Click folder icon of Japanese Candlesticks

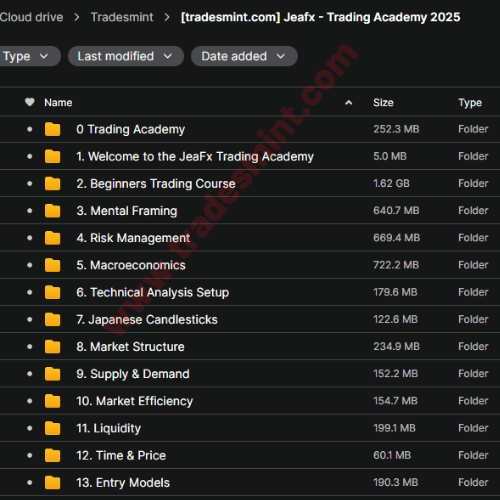coord(53,319)
